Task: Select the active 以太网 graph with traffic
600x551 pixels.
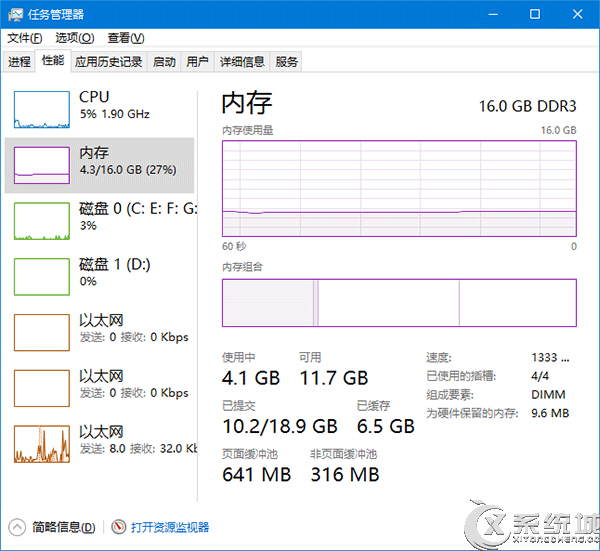Action: click(42, 444)
